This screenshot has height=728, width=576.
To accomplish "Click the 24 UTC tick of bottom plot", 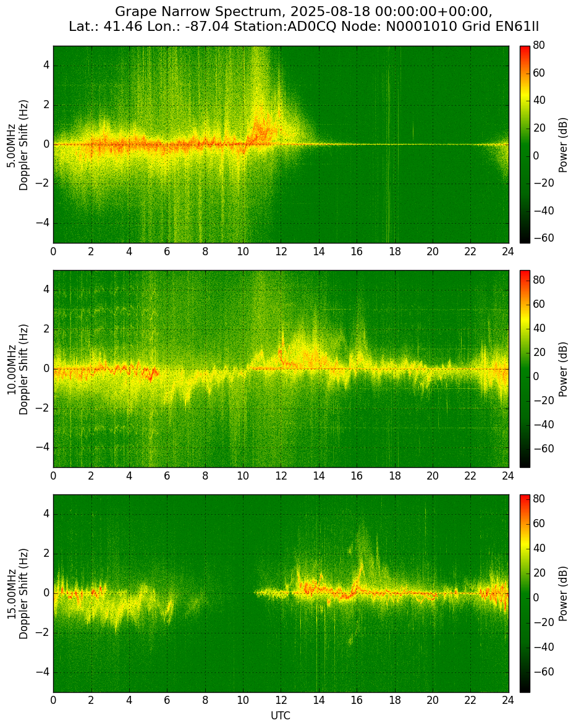I will (x=508, y=700).
